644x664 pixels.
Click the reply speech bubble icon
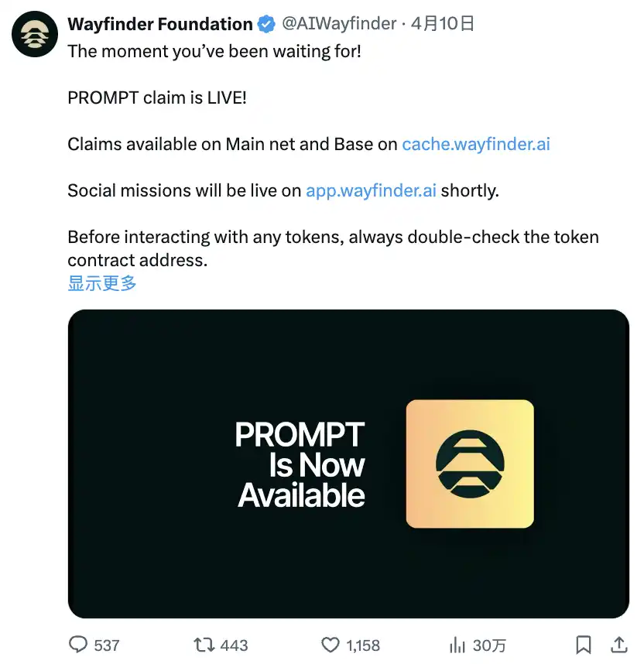[79, 645]
